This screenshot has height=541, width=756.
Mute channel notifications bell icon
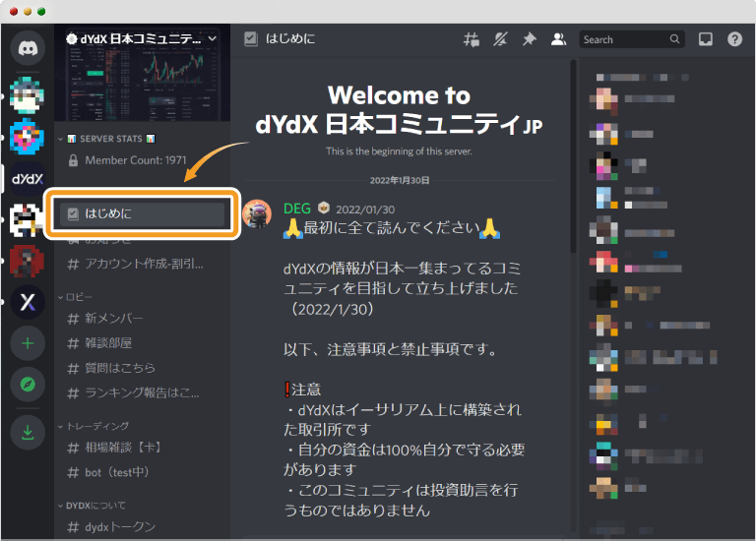(500, 39)
